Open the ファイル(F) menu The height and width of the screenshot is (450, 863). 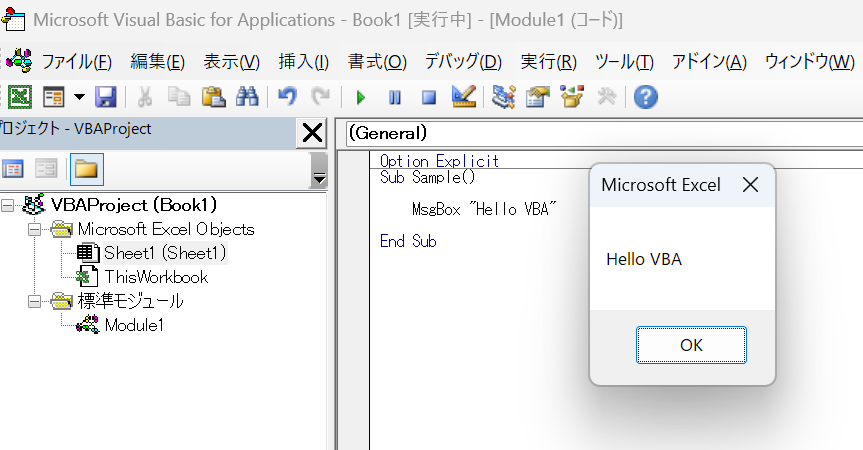(x=77, y=62)
